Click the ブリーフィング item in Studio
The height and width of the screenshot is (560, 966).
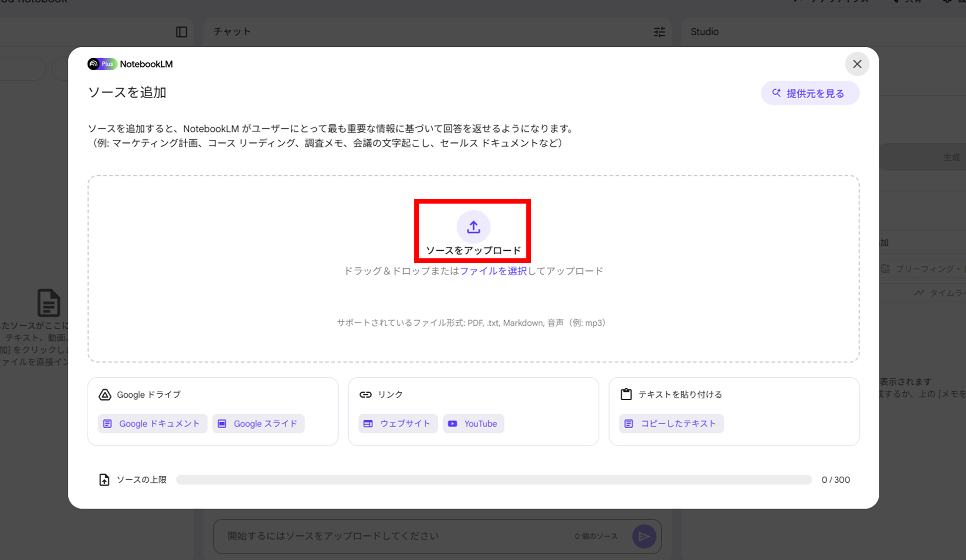coord(924,269)
